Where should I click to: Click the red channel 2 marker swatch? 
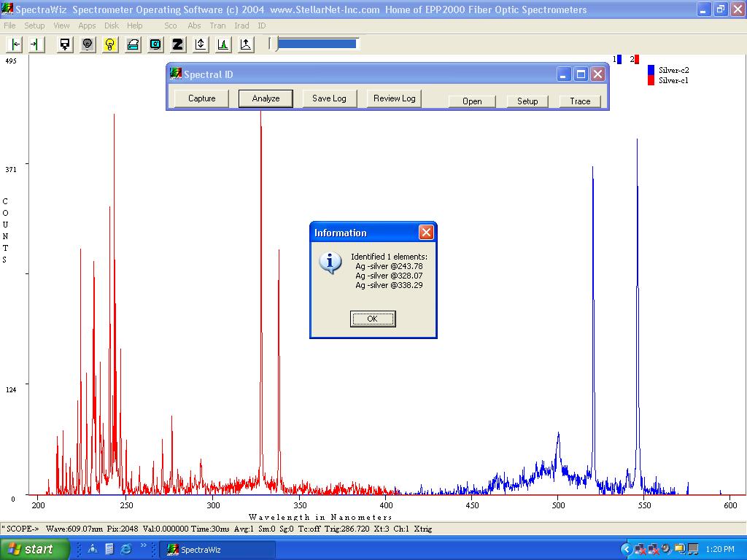tap(636, 60)
